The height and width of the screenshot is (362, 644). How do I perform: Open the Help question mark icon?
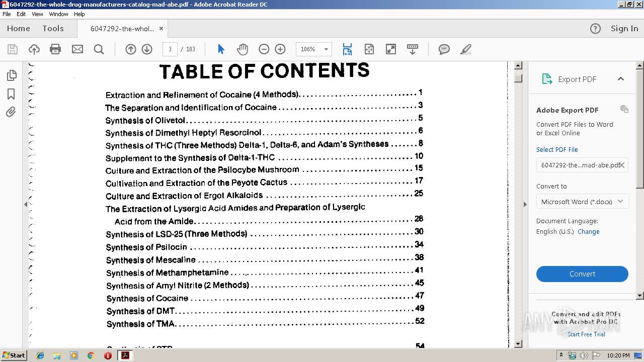[595, 29]
